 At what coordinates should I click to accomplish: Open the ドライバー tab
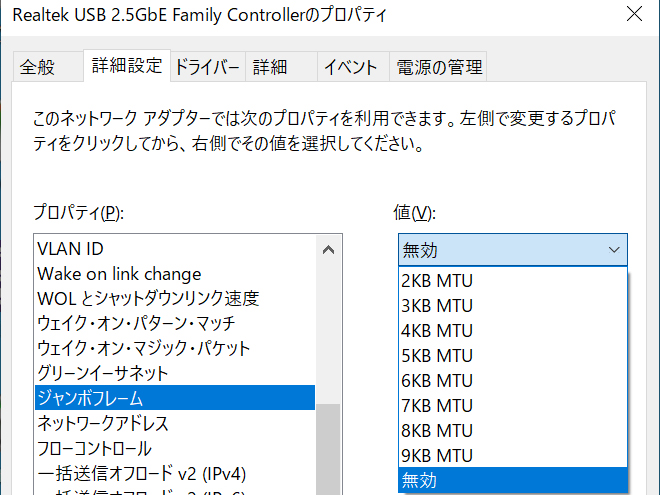tap(207, 67)
